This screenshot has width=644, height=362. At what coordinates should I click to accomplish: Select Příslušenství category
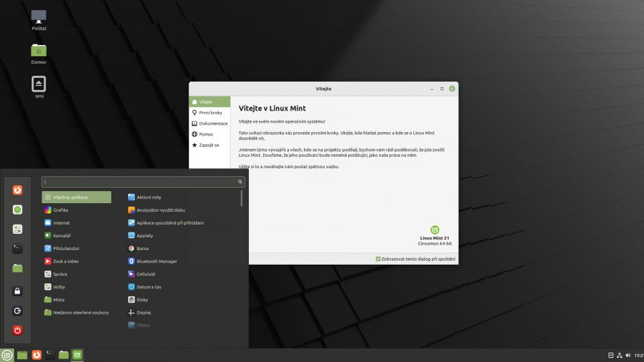76,249
